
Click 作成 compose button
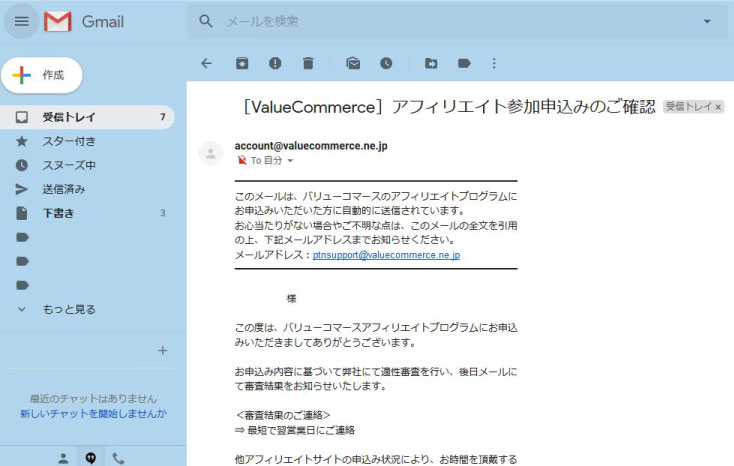click(42, 75)
